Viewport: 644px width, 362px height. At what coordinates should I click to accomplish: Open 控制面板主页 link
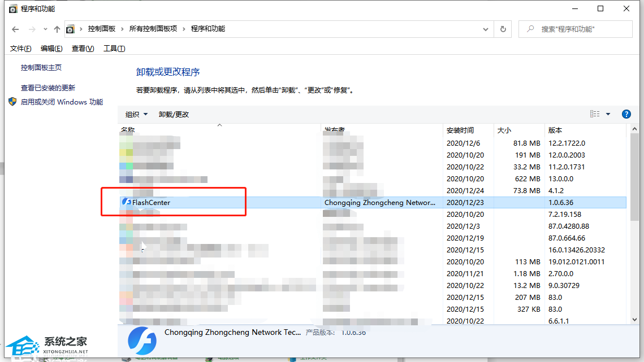[x=41, y=67]
